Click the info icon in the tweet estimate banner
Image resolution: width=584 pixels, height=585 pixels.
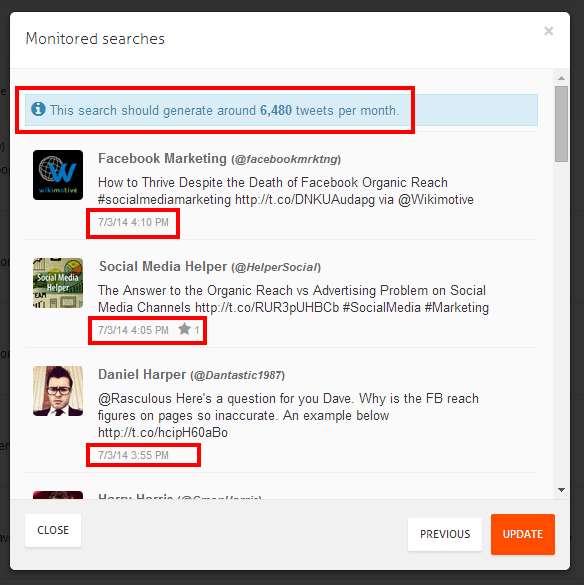38,109
